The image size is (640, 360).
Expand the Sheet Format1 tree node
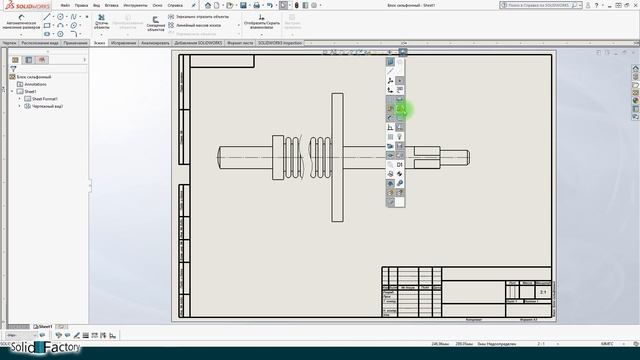click(x=19, y=99)
